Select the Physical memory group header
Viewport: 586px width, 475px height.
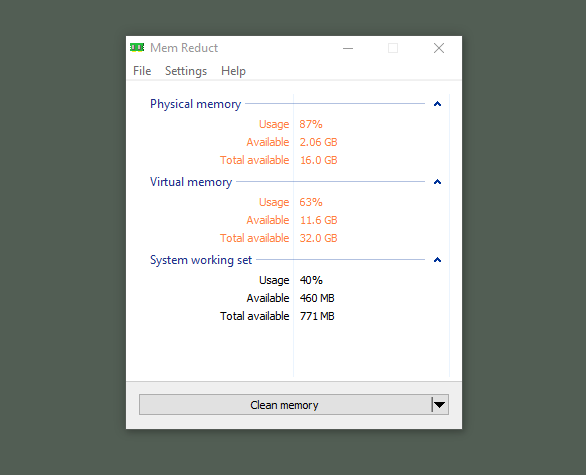pyautogui.click(x=195, y=104)
